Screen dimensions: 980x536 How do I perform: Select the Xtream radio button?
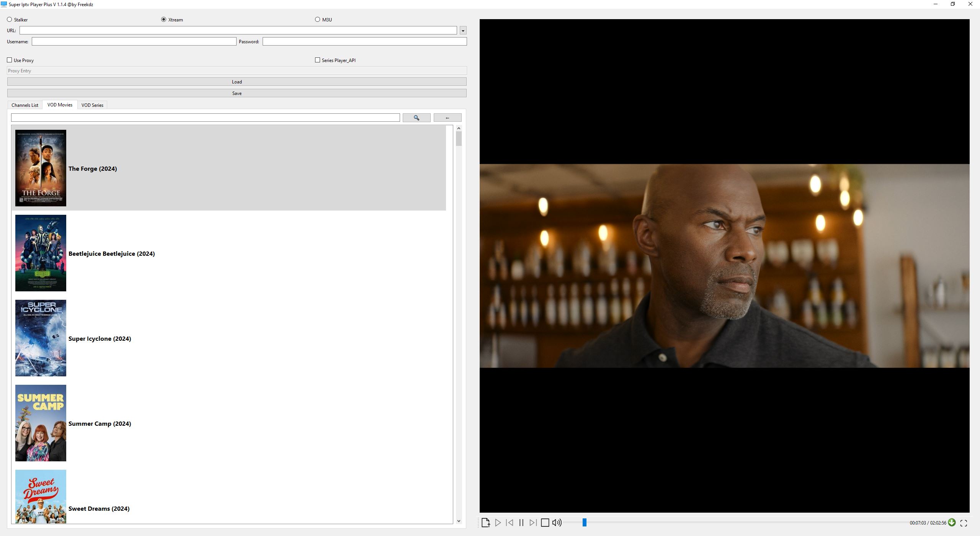(163, 19)
